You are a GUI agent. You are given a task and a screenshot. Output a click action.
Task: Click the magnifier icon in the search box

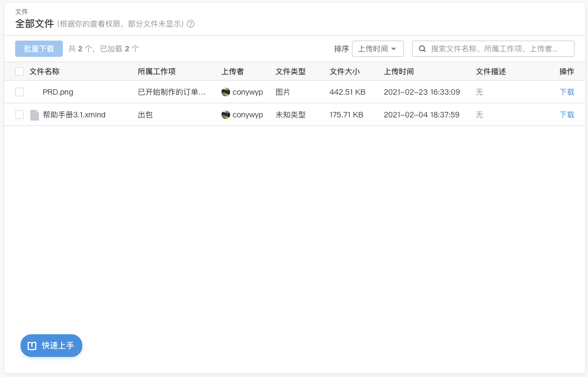point(422,49)
